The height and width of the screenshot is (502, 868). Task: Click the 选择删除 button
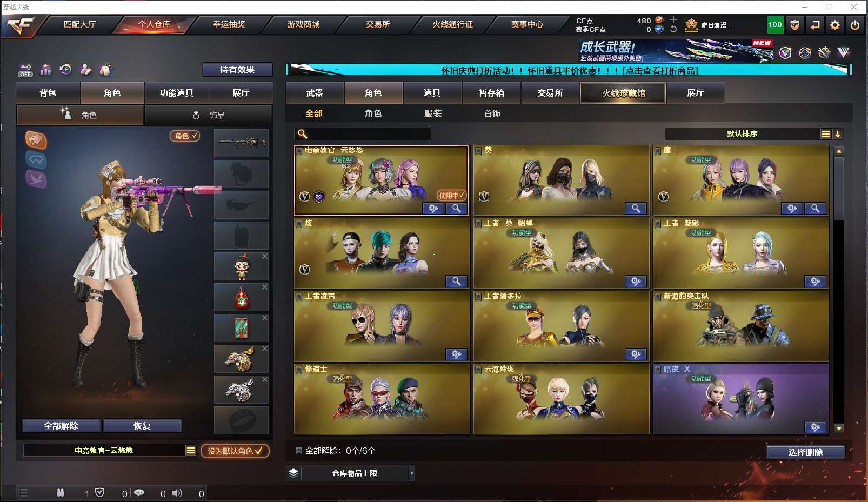coord(805,452)
